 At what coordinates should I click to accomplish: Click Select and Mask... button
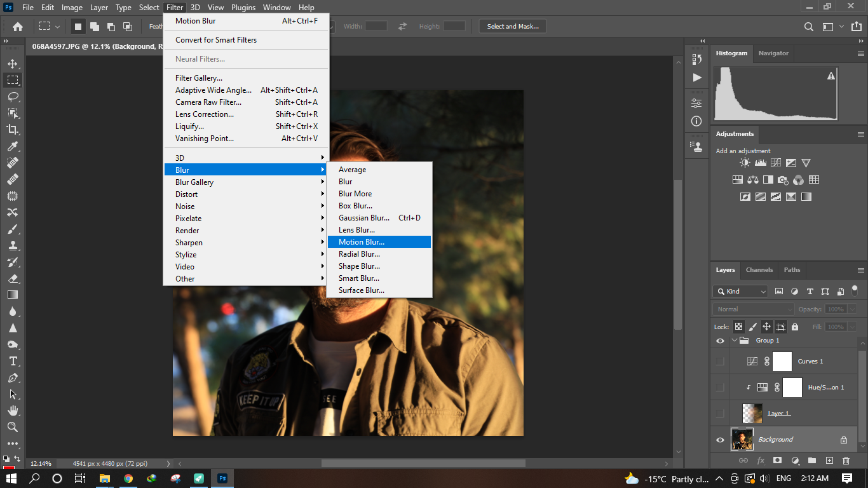(513, 26)
